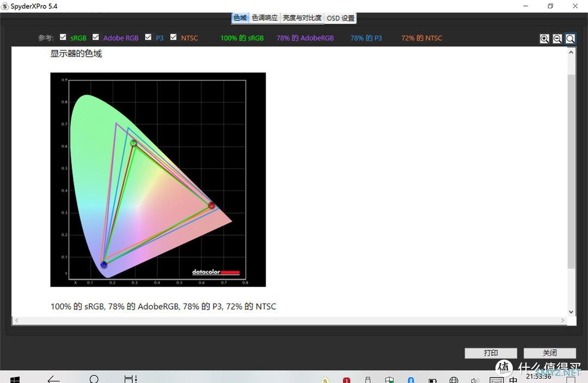
Task: Click the green primary marker on diagram
Action: click(x=133, y=143)
